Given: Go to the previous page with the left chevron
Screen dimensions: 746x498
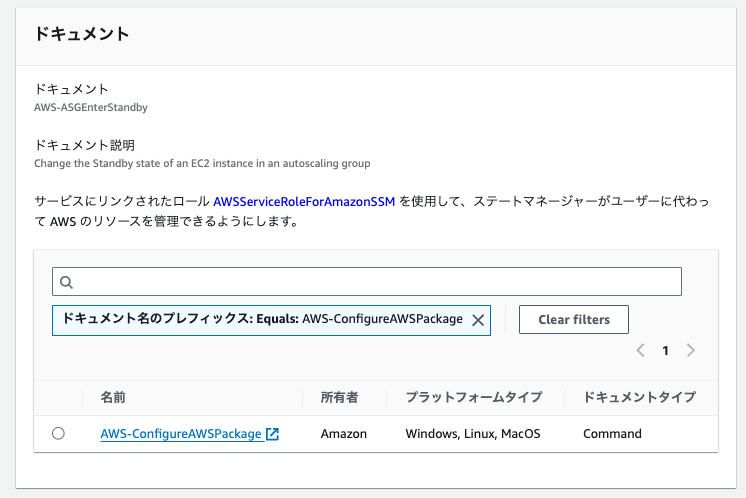Looking at the screenshot, I should tap(641, 351).
